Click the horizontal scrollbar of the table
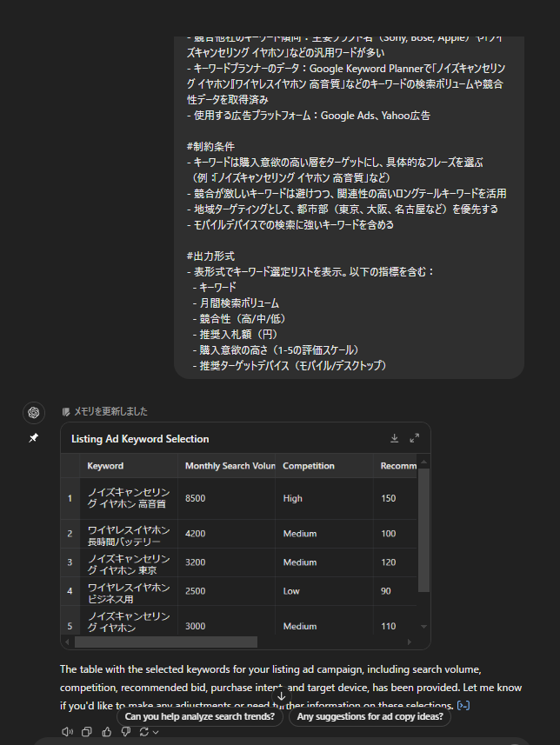The width and height of the screenshot is (560, 745). pos(166,642)
